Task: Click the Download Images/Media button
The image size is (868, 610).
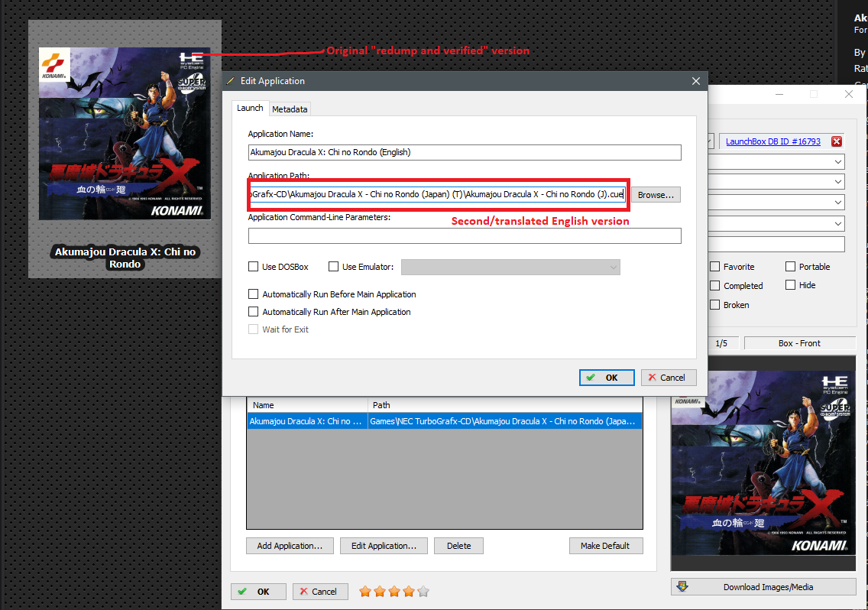Action: point(763,587)
